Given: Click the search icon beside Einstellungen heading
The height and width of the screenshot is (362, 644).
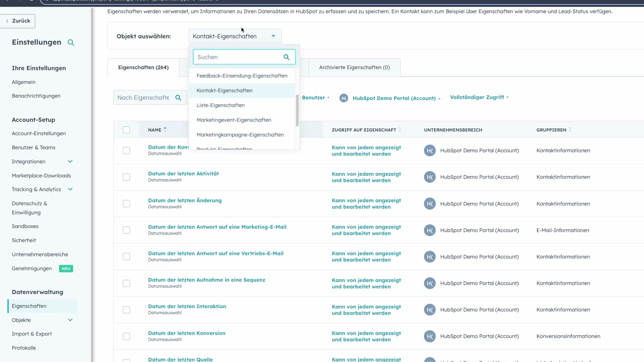Looking at the screenshot, I should coord(71,42).
